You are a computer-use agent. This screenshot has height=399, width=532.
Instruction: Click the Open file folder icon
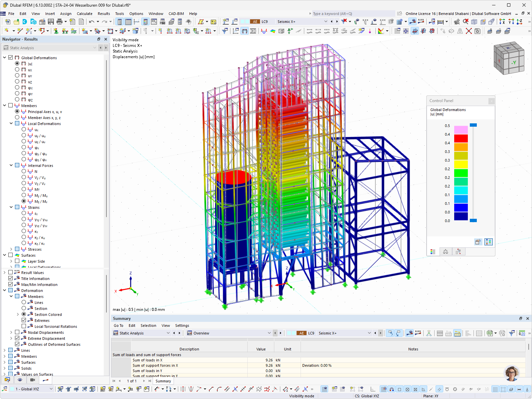click(16, 22)
